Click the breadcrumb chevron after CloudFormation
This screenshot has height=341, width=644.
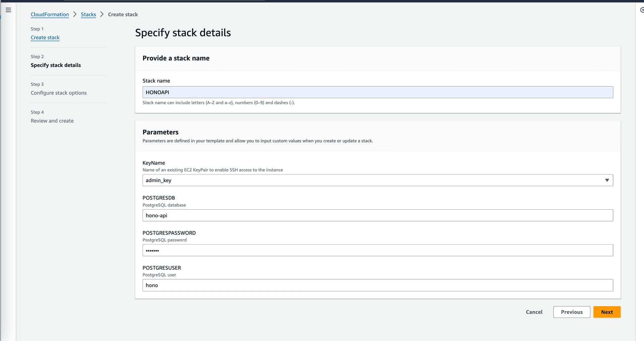click(75, 14)
